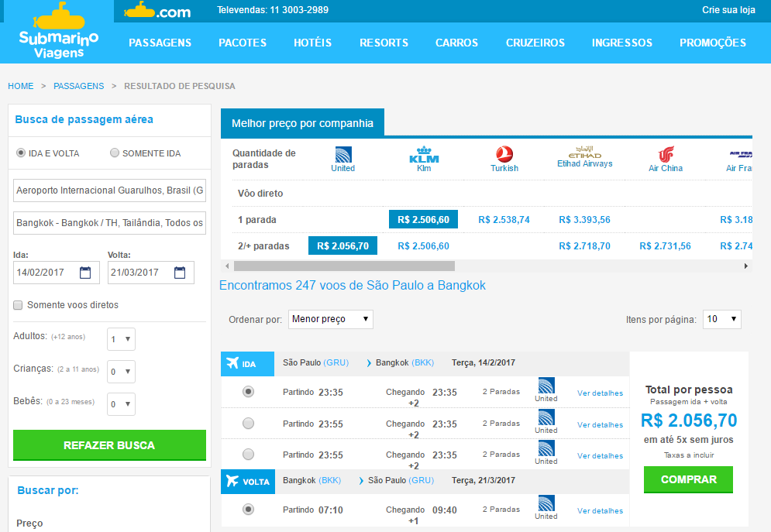Go to PASSAGENS breadcrumb link
Viewport: 771px width, 532px height.
79,86
